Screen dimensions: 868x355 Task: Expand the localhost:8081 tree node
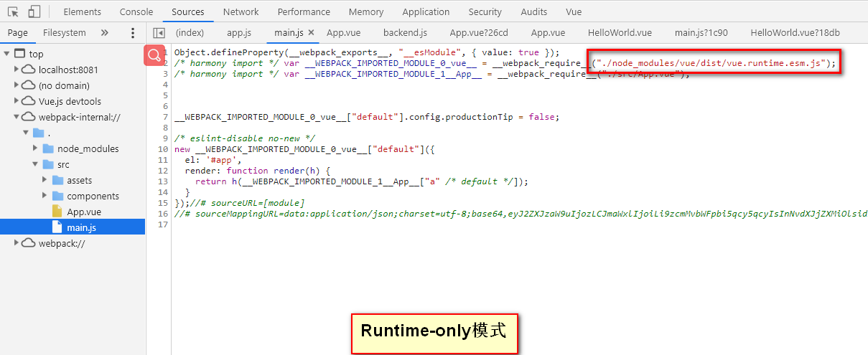[17, 70]
